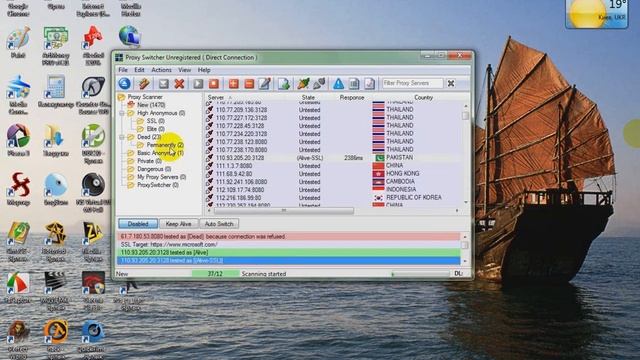The image size is (640, 360).
Task: Click the weather gadget showing 19°
Action: pos(597,13)
